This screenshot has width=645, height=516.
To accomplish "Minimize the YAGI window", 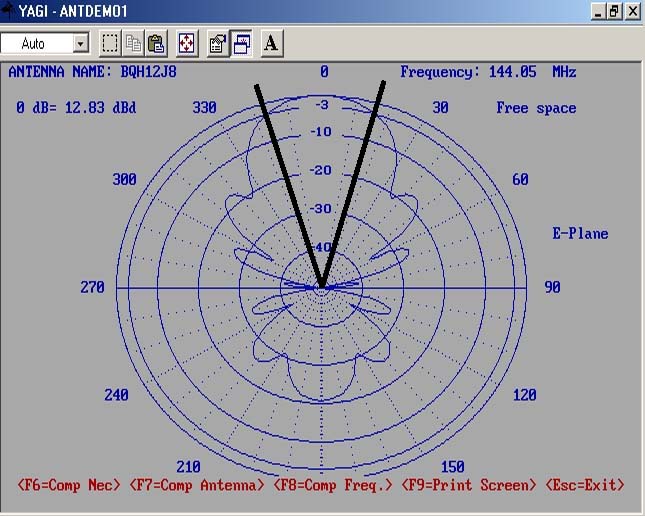I will click(x=598, y=11).
